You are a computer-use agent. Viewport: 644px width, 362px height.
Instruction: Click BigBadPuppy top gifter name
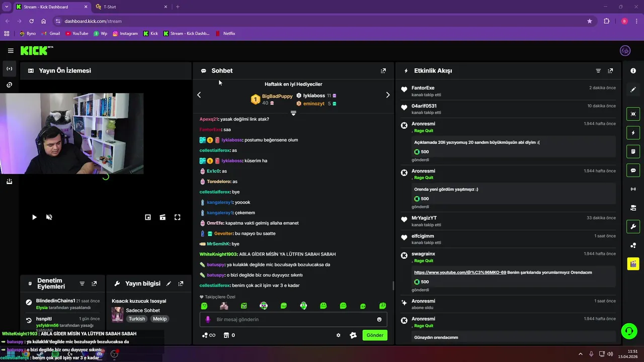277,96
